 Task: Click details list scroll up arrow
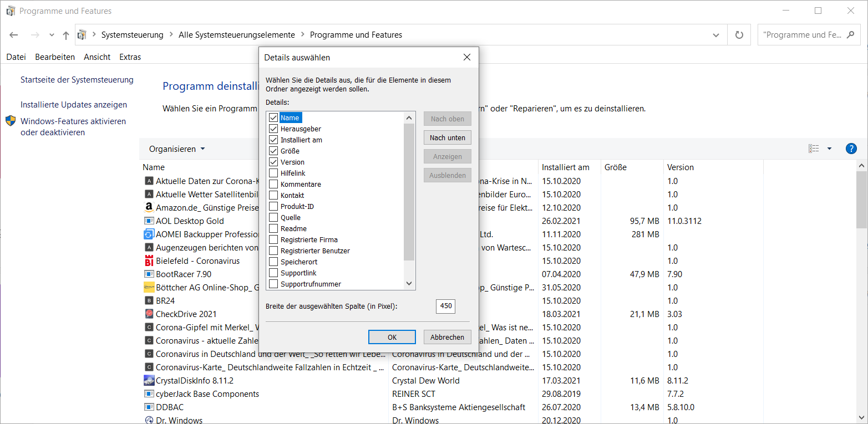point(409,118)
